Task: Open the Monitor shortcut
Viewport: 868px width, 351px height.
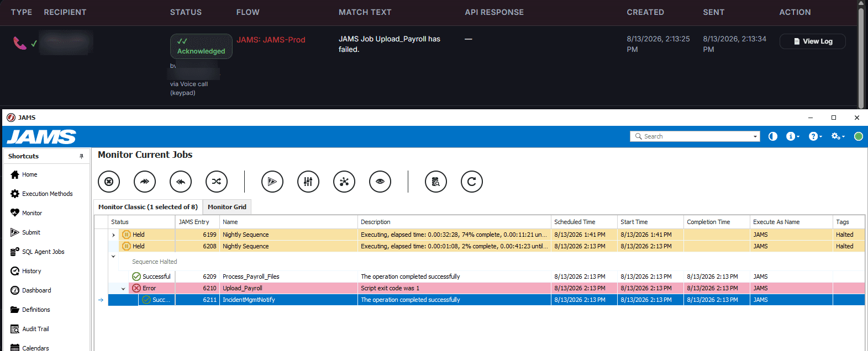Action: click(27, 213)
